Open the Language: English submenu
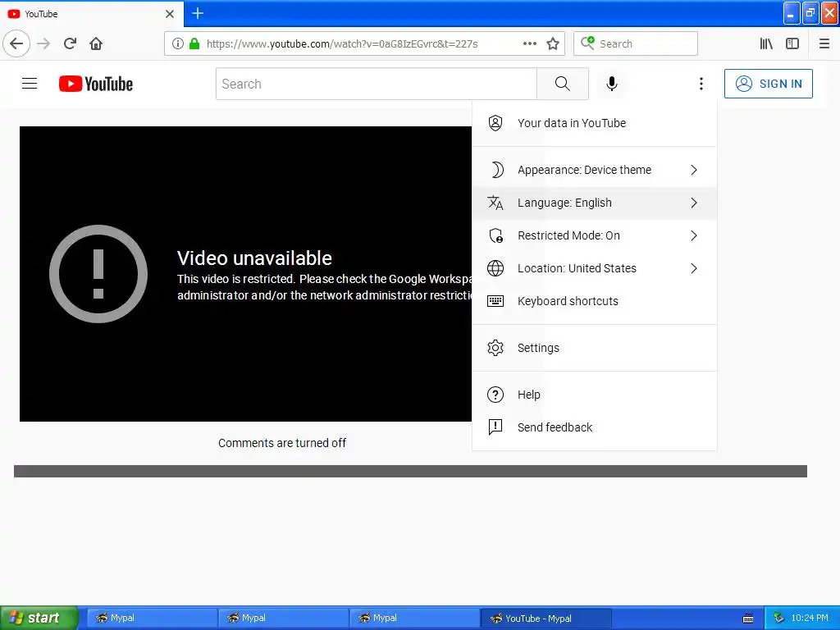 point(594,203)
